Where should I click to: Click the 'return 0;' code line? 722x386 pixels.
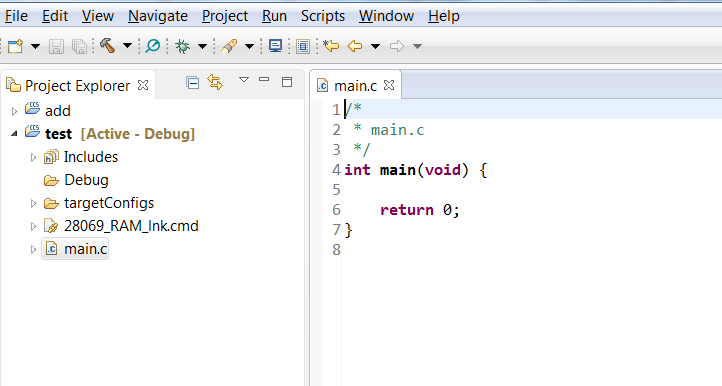(x=420, y=211)
